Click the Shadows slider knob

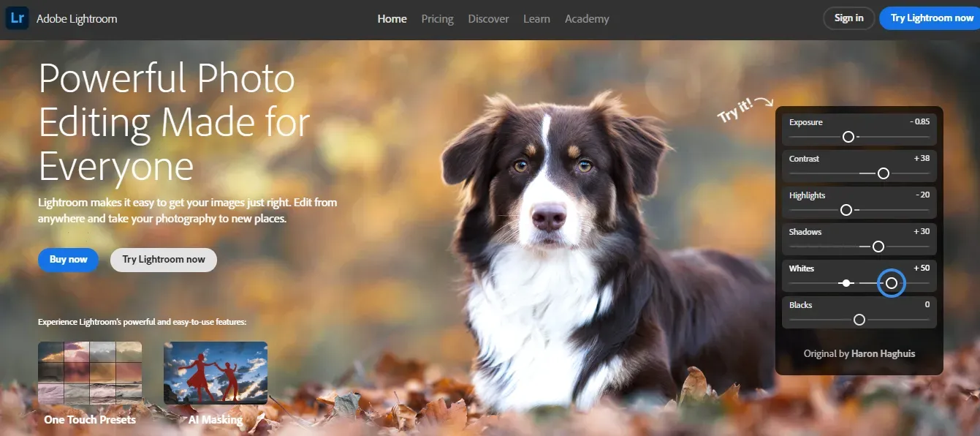click(878, 247)
